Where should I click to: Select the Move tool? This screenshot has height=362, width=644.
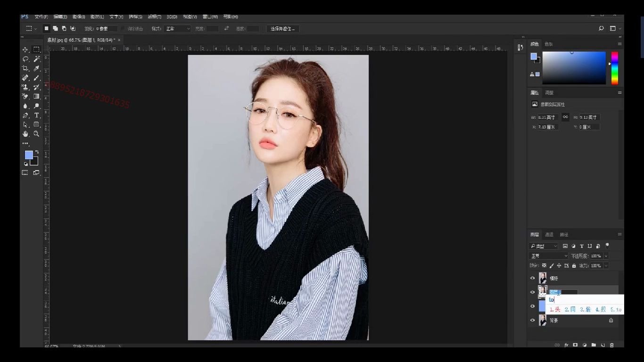coord(25,49)
